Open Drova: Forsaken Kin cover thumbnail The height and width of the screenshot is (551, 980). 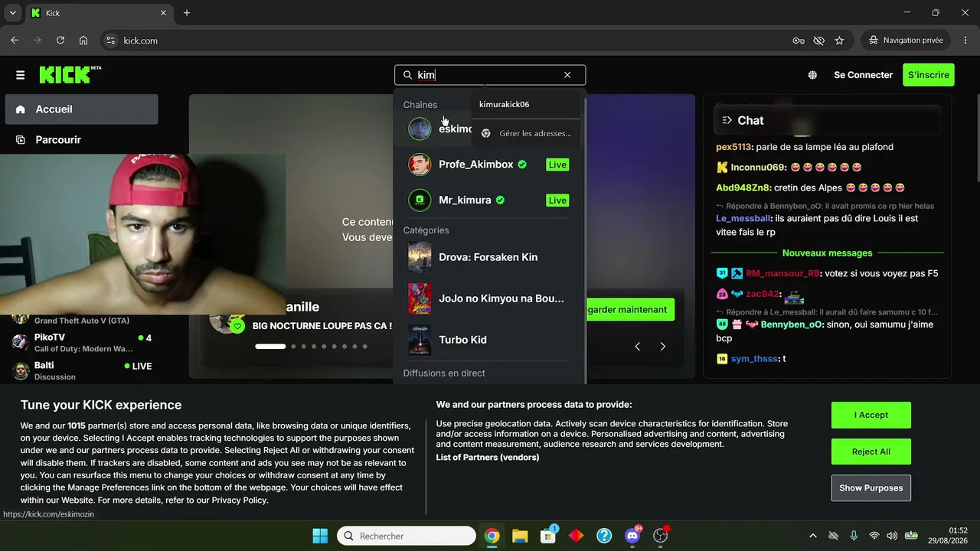pos(420,257)
